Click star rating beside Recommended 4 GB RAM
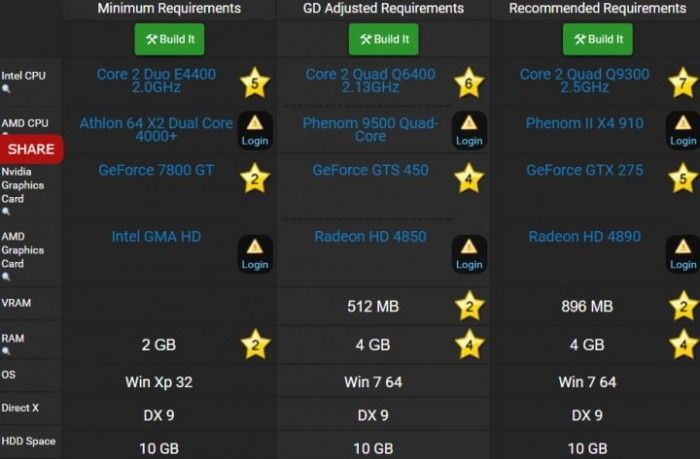 point(683,344)
